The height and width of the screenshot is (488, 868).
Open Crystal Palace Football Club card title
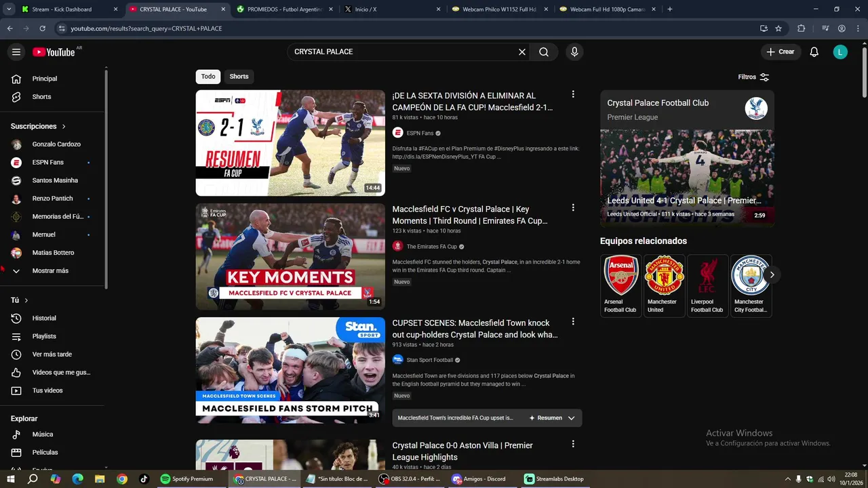pyautogui.click(x=658, y=103)
